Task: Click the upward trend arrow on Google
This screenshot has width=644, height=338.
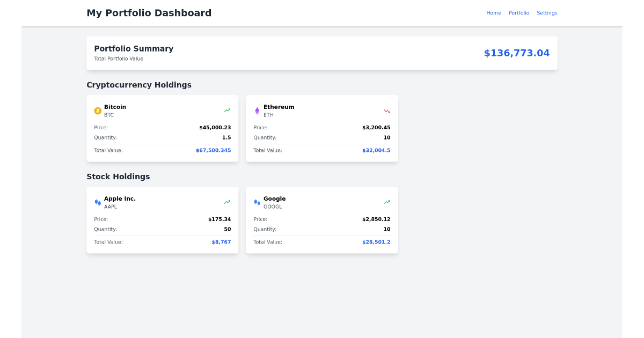Action: (x=386, y=202)
